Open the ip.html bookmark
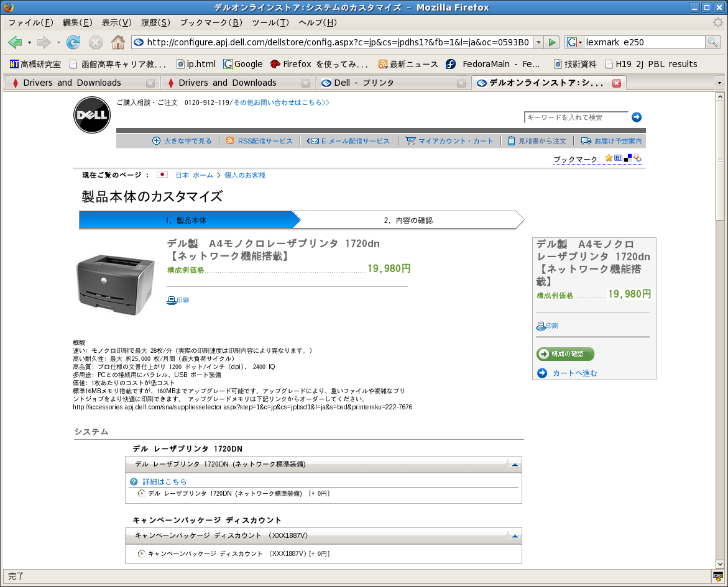The image size is (728, 587). click(196, 64)
